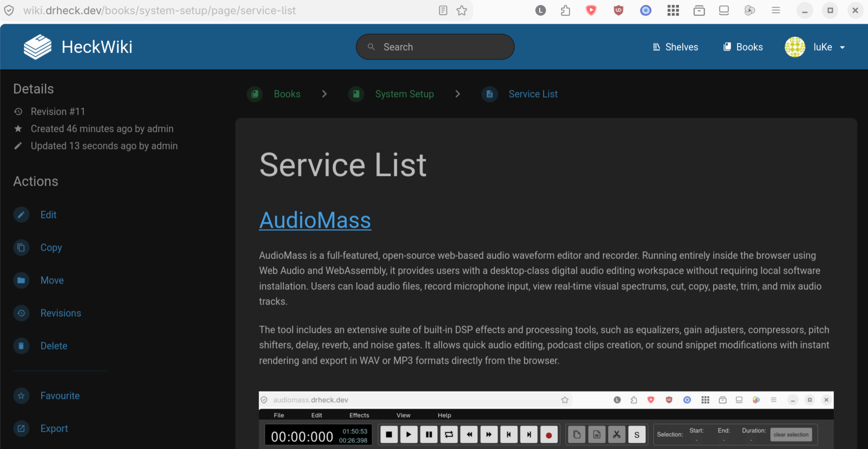The height and width of the screenshot is (449, 868).
Task: Click the Move folder icon
Action: [21, 281]
